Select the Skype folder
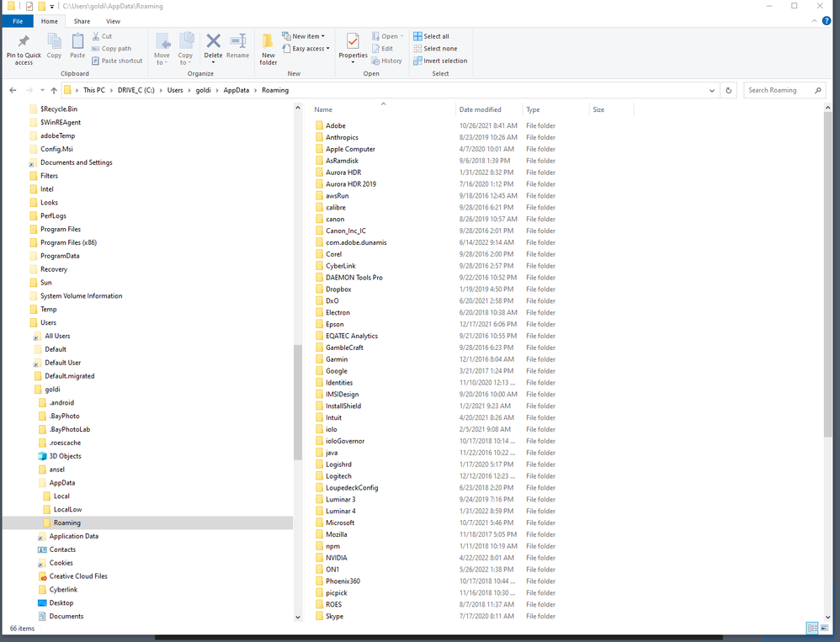The width and height of the screenshot is (840, 642). [334, 616]
